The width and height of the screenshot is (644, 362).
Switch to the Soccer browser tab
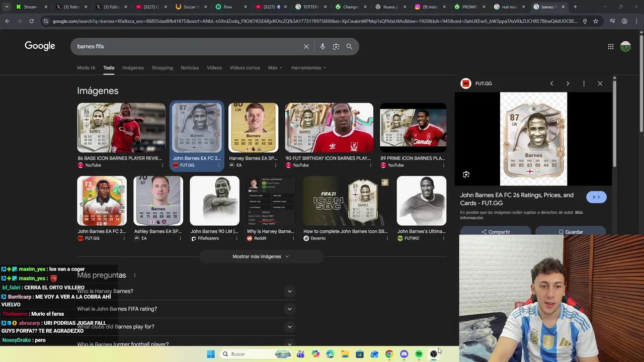tap(190, 7)
